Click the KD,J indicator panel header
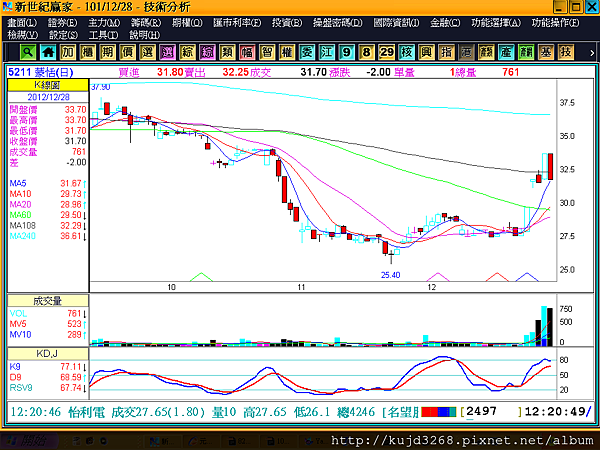 [x=48, y=353]
